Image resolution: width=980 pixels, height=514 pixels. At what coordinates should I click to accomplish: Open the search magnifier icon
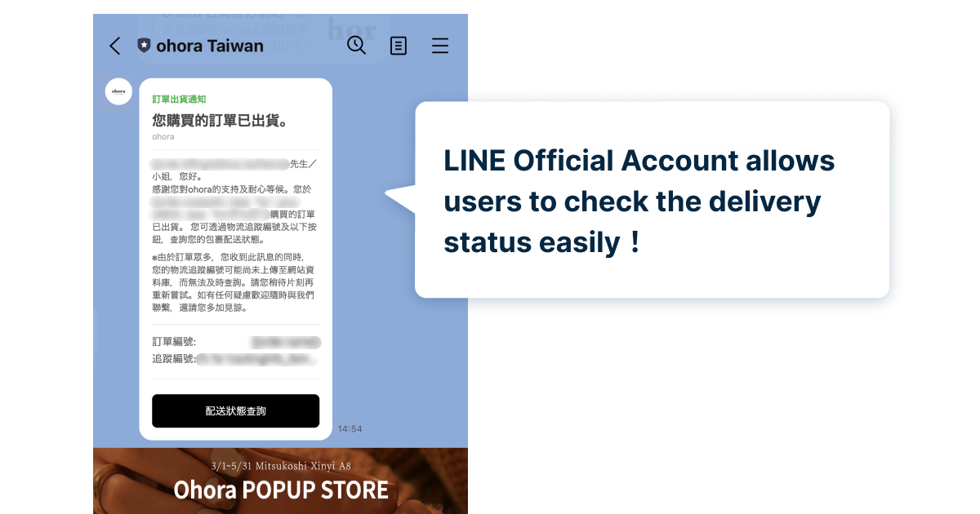coord(357,46)
